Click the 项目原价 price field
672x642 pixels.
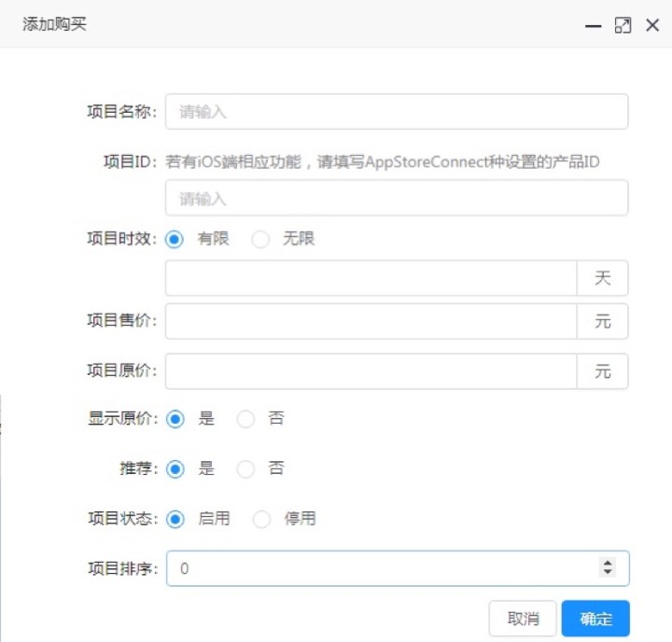pyautogui.click(x=371, y=371)
